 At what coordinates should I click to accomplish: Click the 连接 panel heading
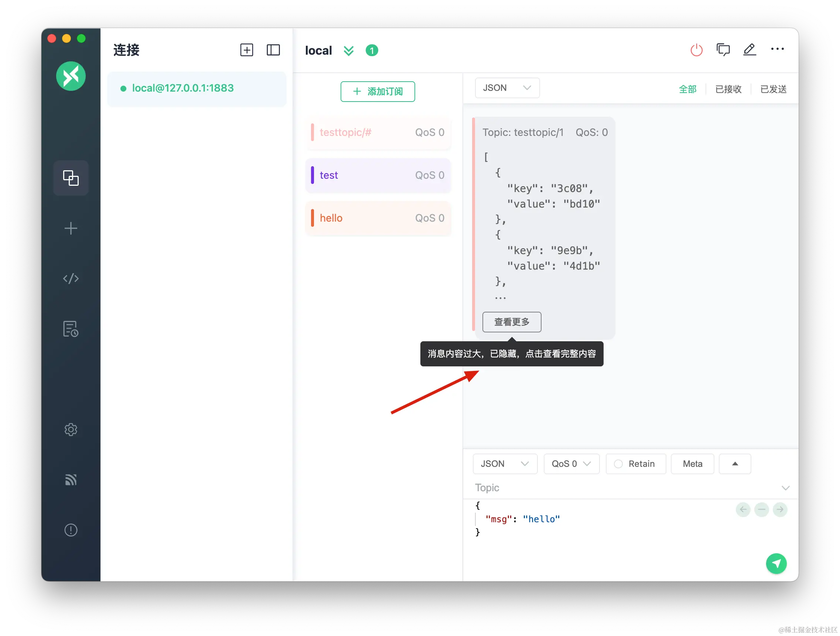pos(126,50)
